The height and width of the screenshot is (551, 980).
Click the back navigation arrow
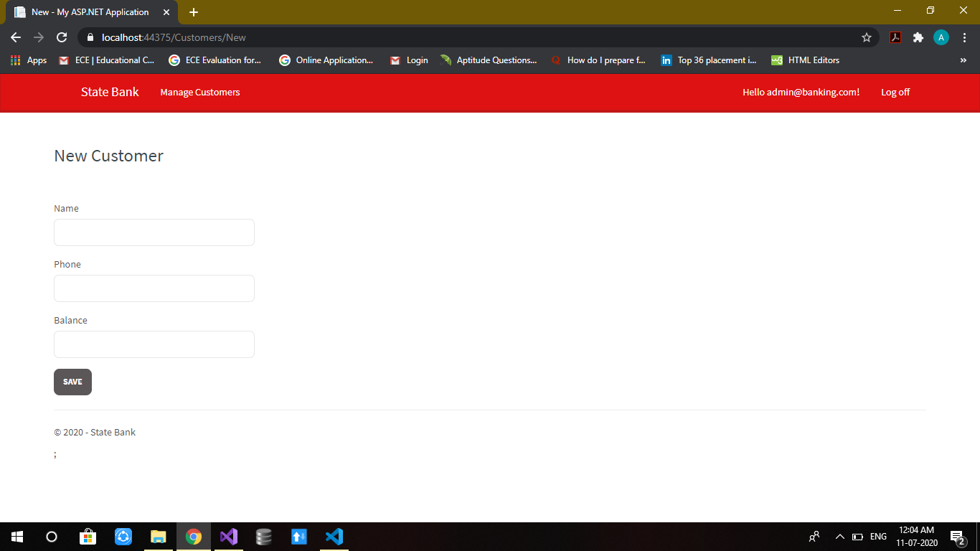(x=15, y=37)
